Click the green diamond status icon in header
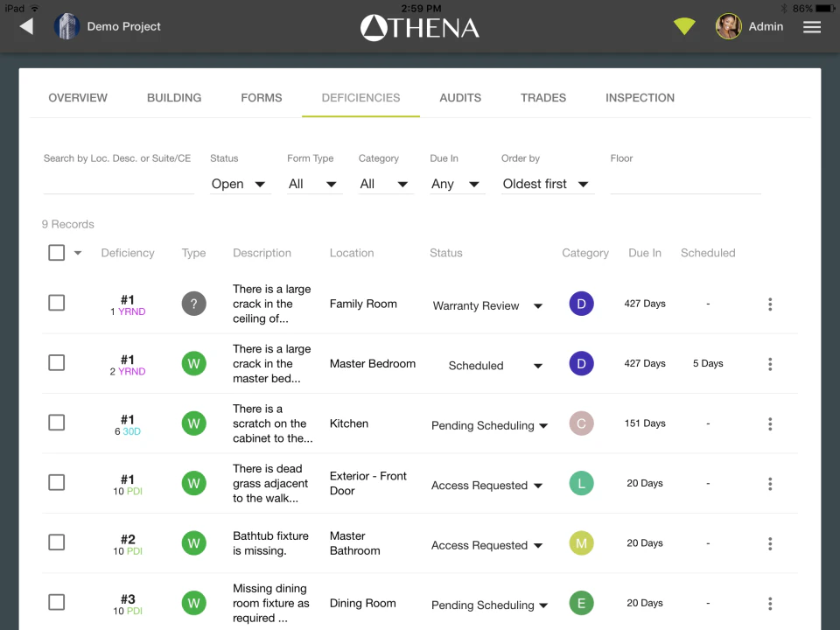 (x=683, y=26)
